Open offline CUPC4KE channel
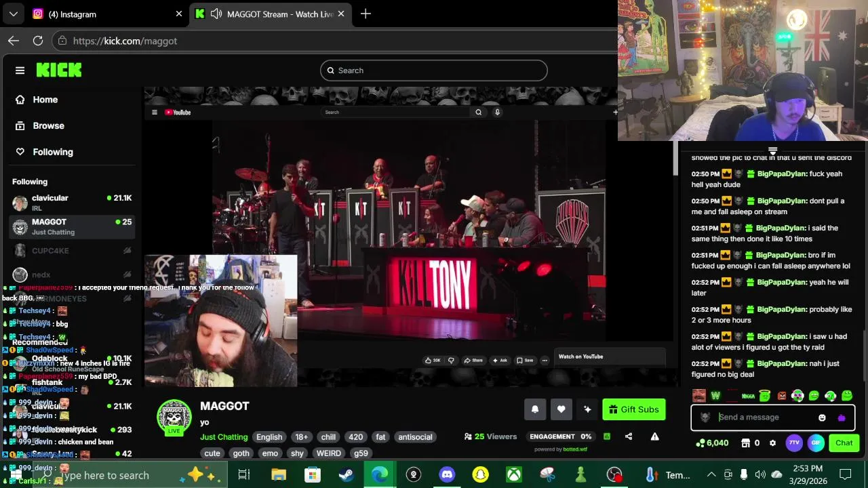 71,251
